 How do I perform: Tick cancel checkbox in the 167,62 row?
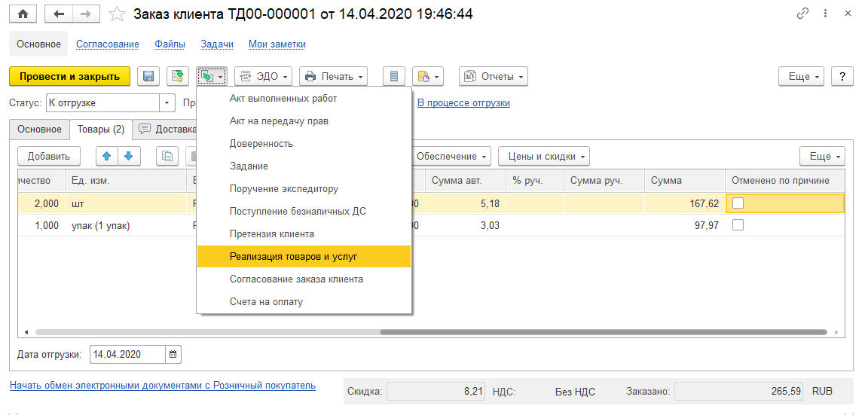738,203
